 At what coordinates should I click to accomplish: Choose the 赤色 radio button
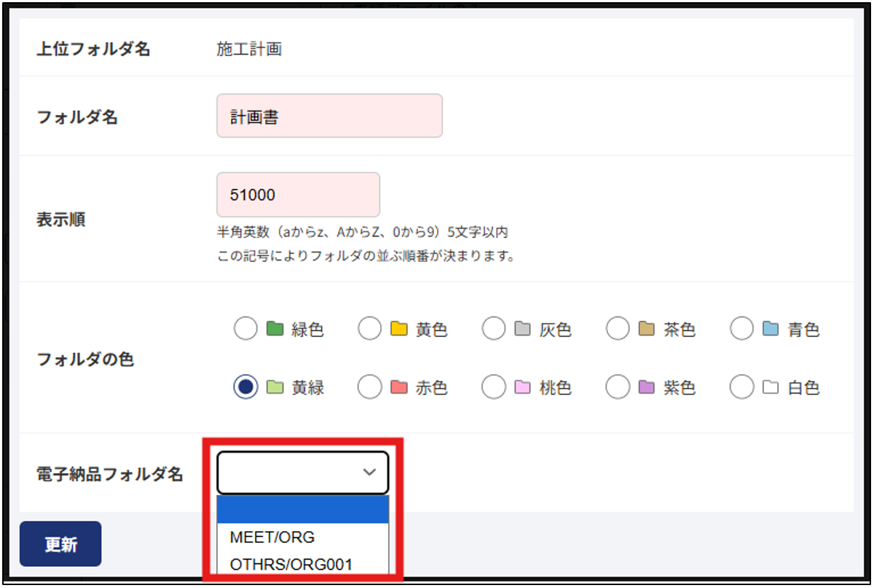tap(370, 387)
